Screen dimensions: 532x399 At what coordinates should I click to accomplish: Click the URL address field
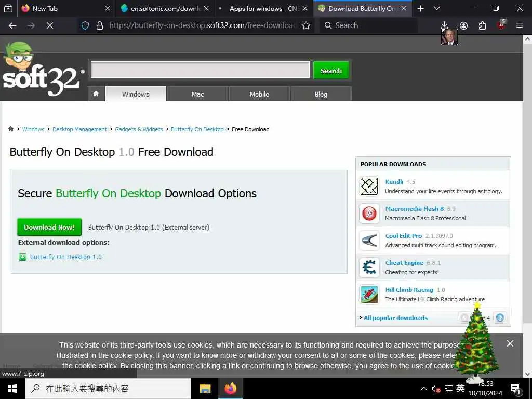pos(202,25)
